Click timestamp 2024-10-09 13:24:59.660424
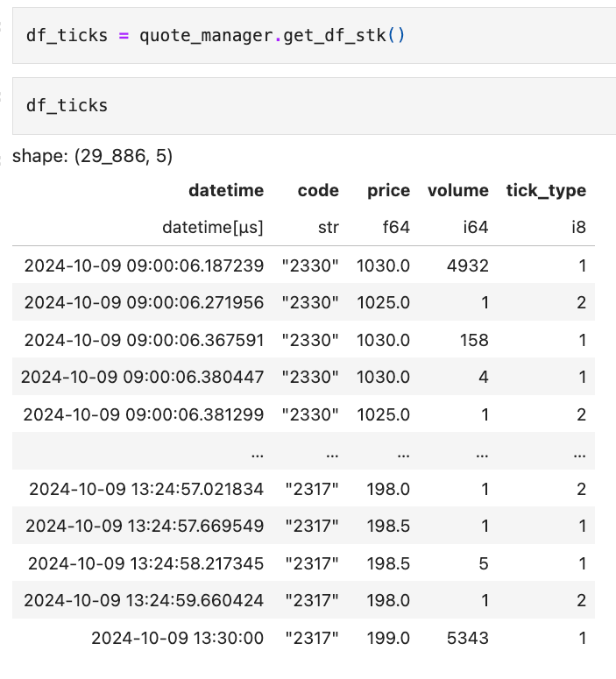Image resolution: width=616 pixels, height=679 pixels. [144, 600]
